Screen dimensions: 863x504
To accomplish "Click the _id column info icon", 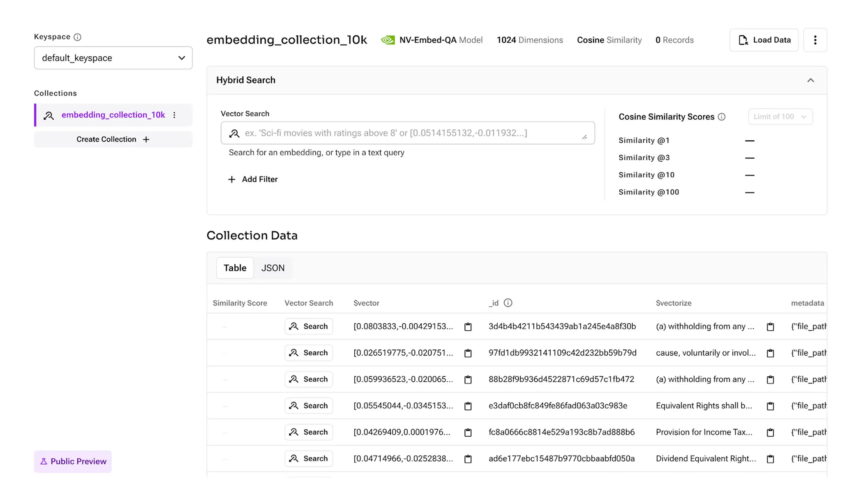I will pos(508,303).
